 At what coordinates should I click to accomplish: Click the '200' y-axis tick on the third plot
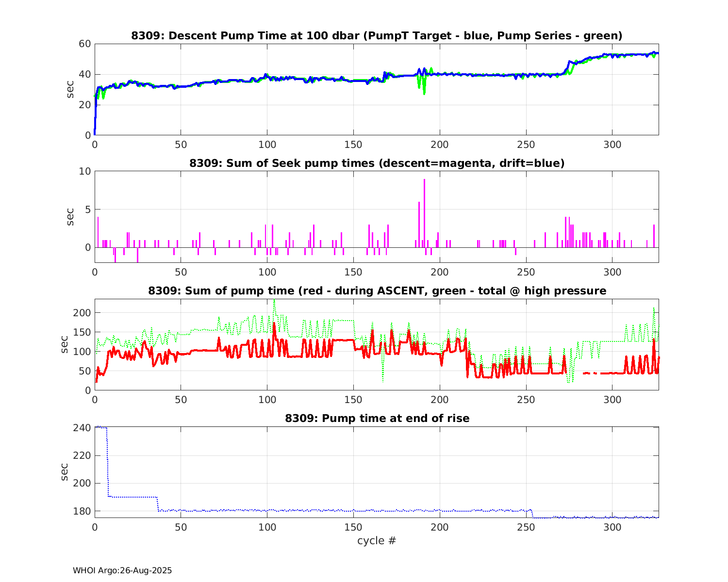click(83, 313)
